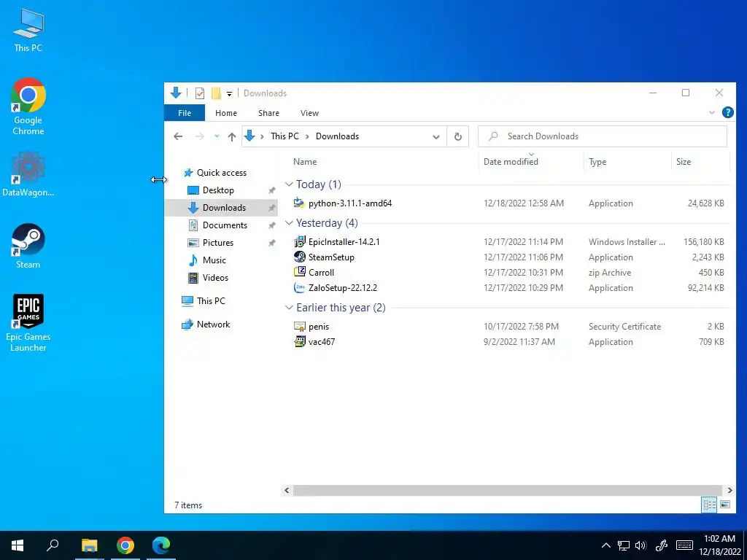This screenshot has height=560, width=747.
Task: Click New folder icon in title bar
Action: click(216, 93)
